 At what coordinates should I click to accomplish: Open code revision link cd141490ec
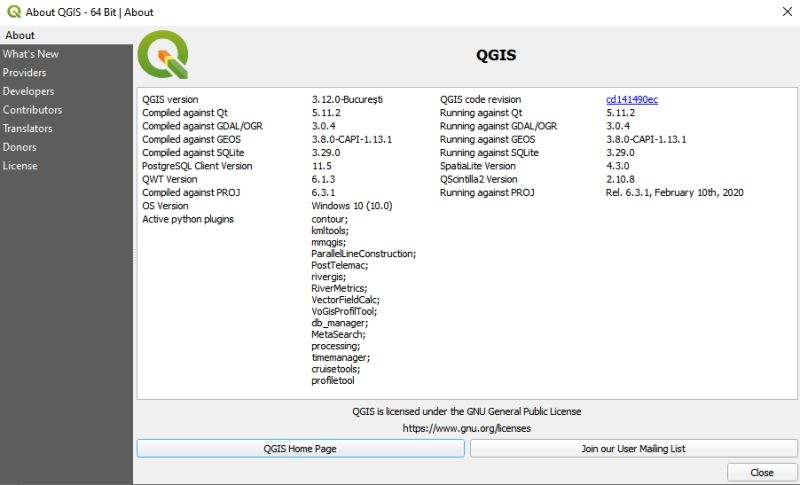point(632,99)
